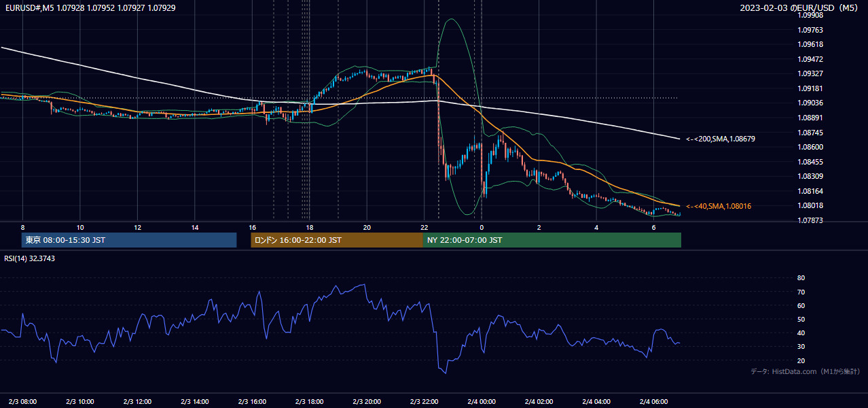
Task: Click the RSI 20 level label
Action: (801, 360)
